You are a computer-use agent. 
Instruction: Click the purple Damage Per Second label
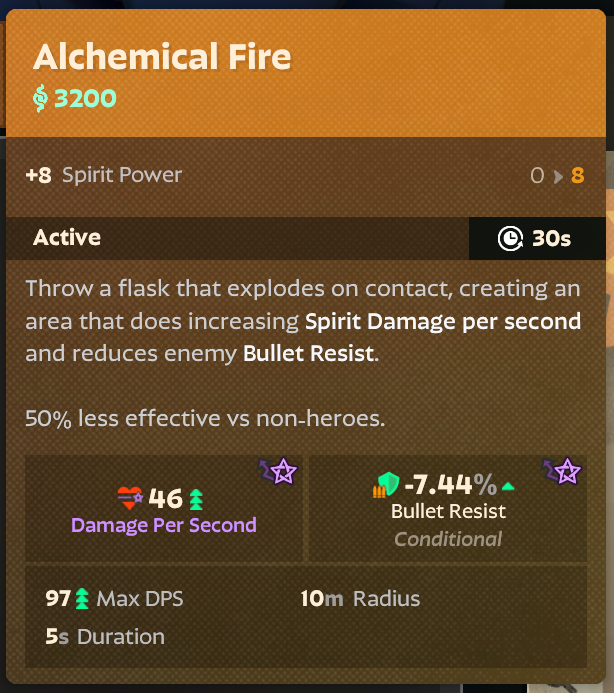[164, 525]
